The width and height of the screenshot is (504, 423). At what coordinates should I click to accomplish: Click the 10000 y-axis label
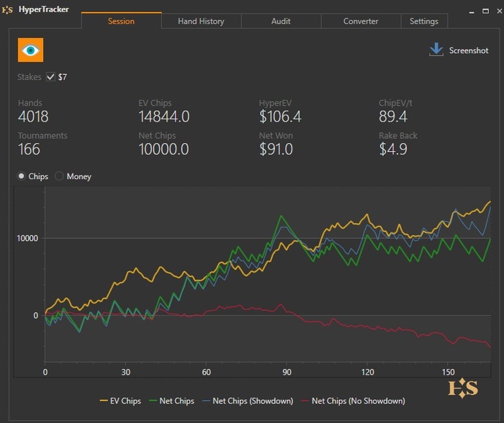click(27, 238)
